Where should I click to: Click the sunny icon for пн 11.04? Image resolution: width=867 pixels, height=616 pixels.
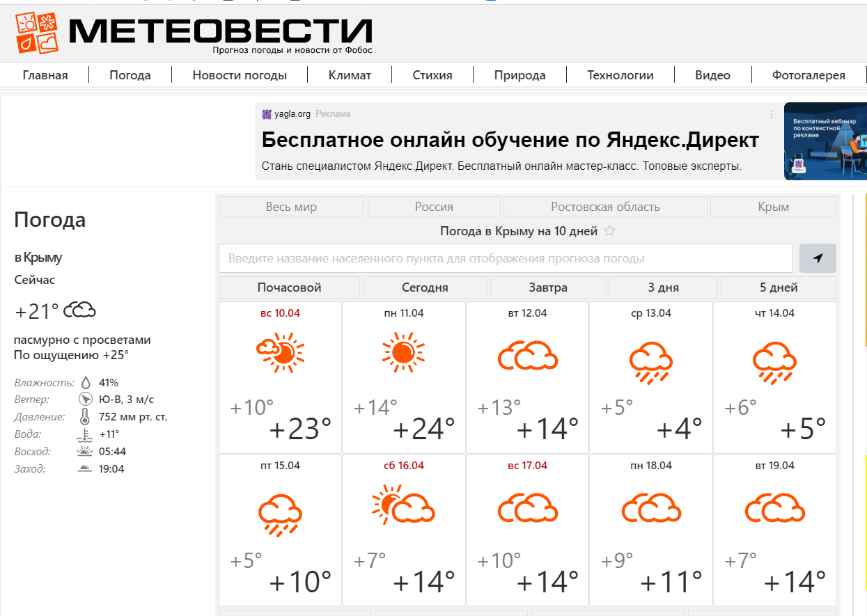pyautogui.click(x=403, y=352)
